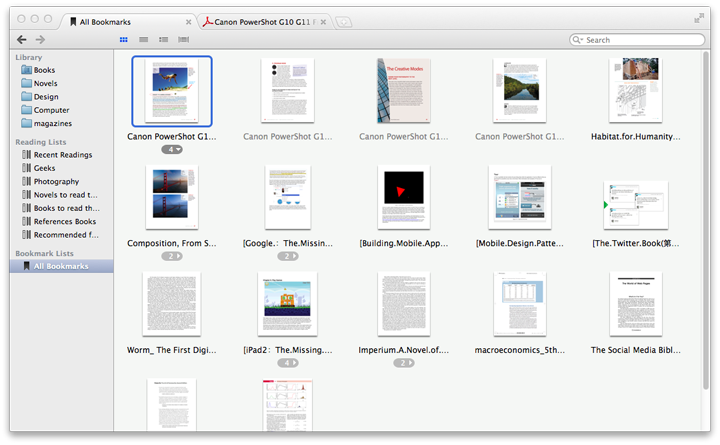
Task: Select Recent Readings reading list
Action: (x=62, y=155)
